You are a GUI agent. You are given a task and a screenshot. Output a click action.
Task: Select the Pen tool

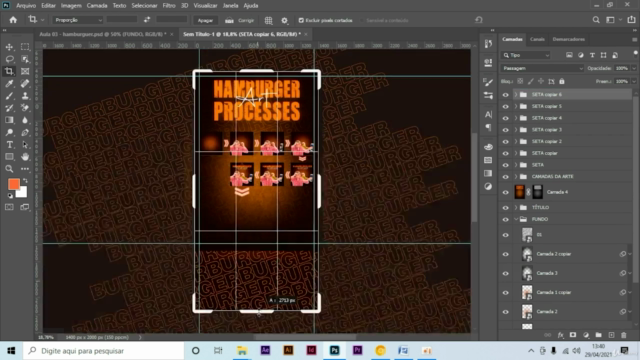25,132
